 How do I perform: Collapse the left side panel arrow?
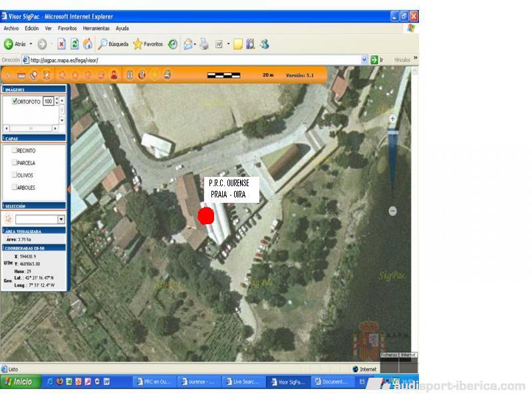(69, 190)
